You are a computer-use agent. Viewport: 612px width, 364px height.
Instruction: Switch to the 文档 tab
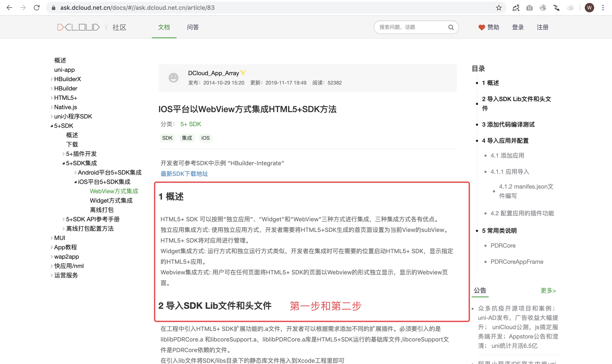pos(164,27)
